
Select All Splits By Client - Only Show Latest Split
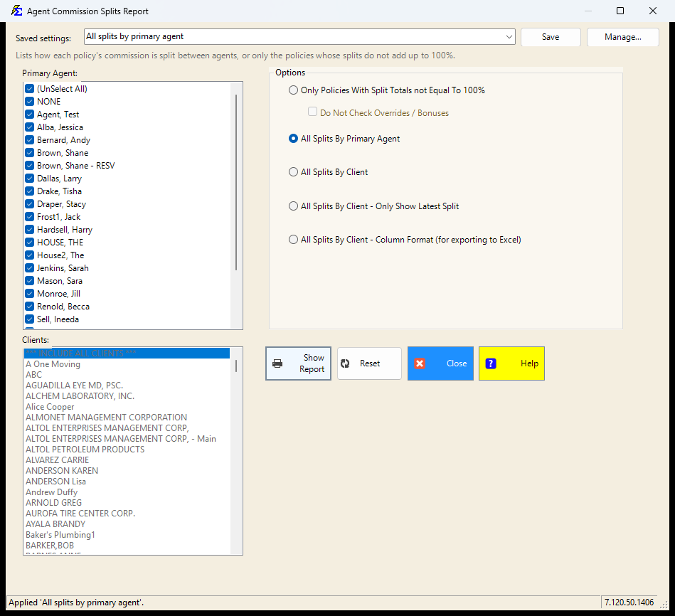tap(293, 206)
